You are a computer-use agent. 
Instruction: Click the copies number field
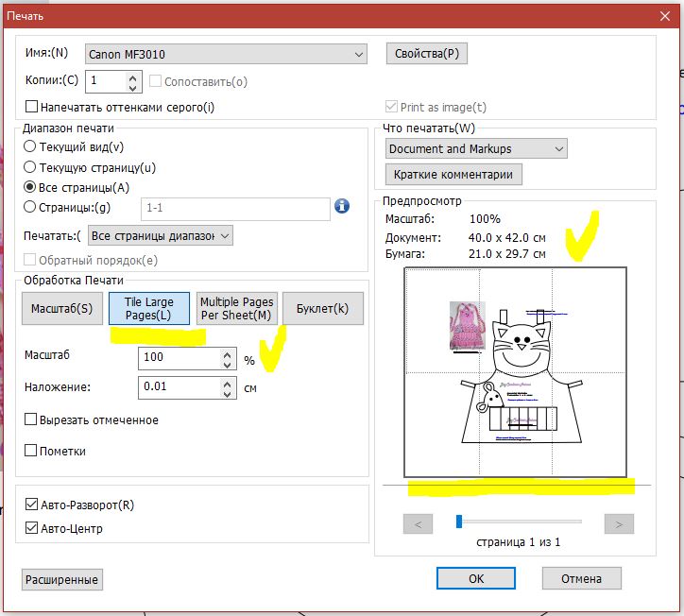coord(106,81)
